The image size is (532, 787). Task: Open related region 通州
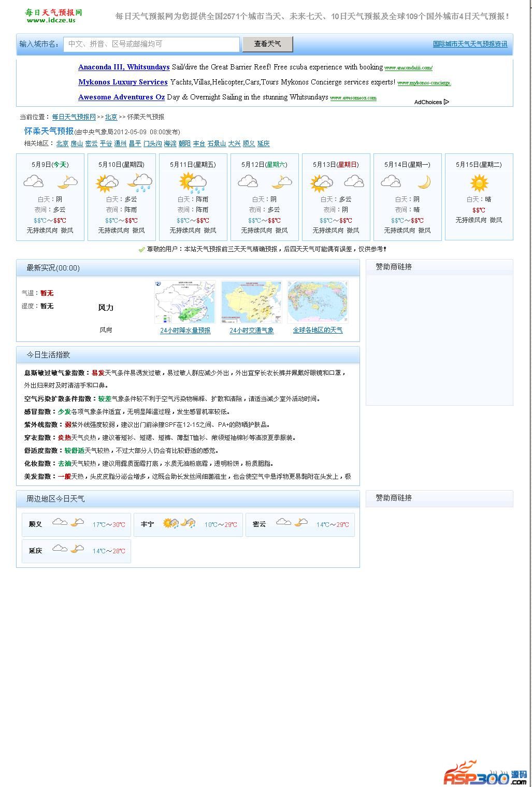[x=120, y=144]
